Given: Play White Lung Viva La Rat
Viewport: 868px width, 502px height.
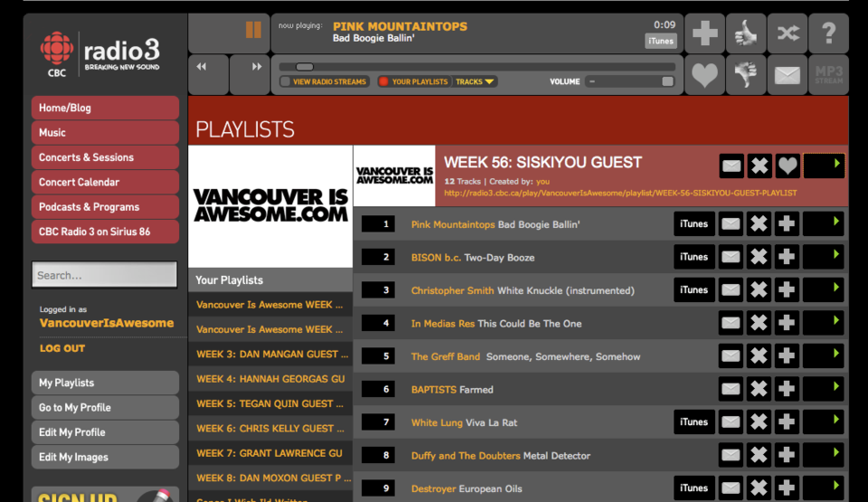Looking at the screenshot, I should [823, 422].
